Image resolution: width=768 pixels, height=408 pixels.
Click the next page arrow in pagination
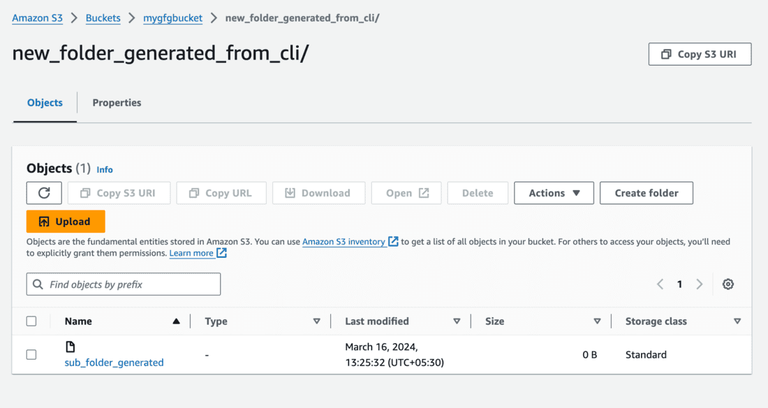click(x=699, y=284)
